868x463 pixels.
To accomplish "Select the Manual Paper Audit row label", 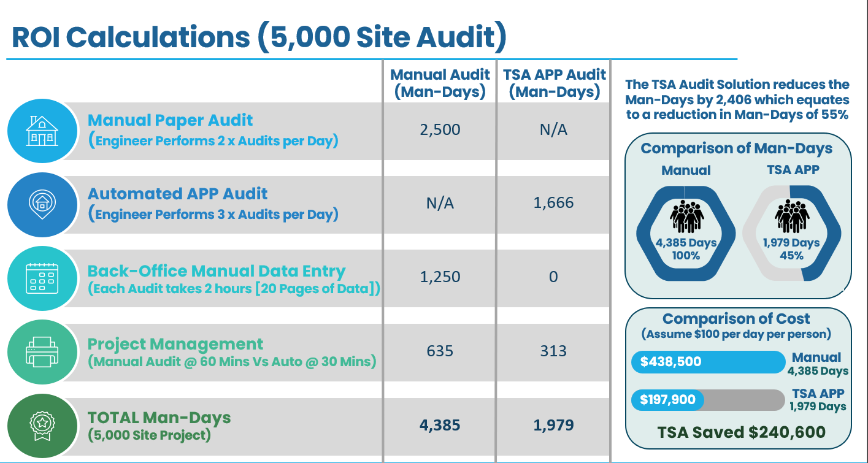I will (170, 120).
